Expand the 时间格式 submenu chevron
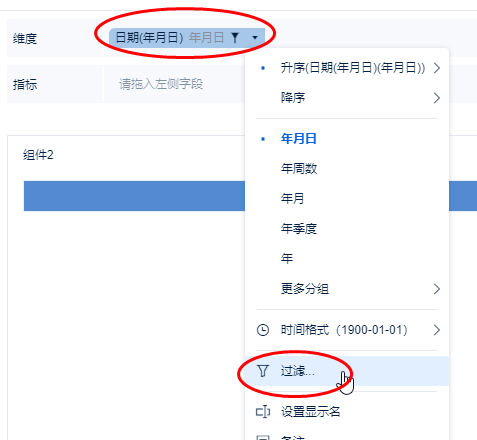 coord(437,330)
